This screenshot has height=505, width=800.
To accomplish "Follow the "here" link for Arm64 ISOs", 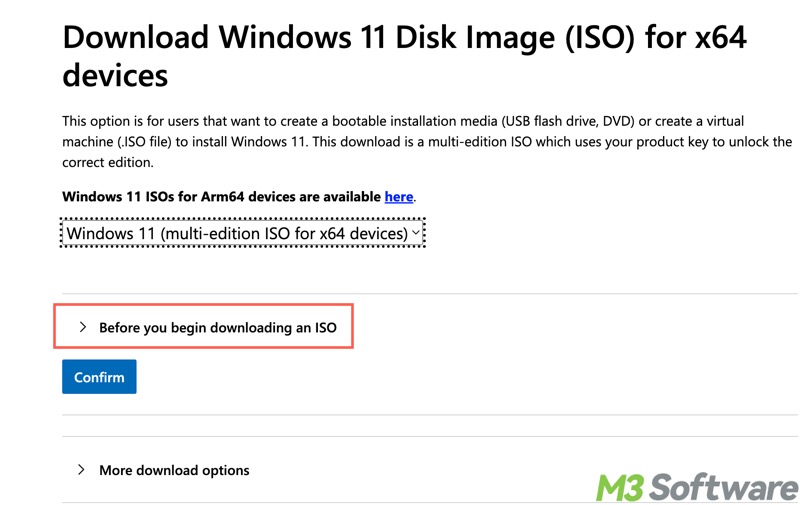I will 399,197.
